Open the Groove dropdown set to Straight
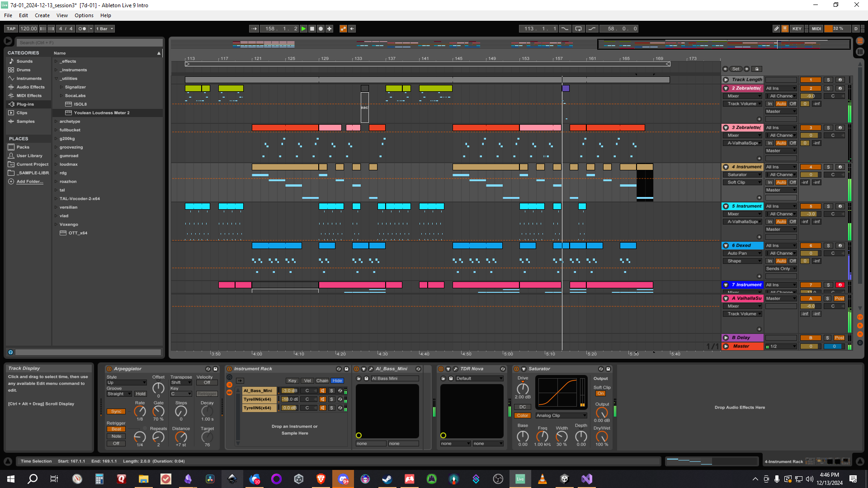Viewport: 868px width, 488px height. tap(119, 394)
